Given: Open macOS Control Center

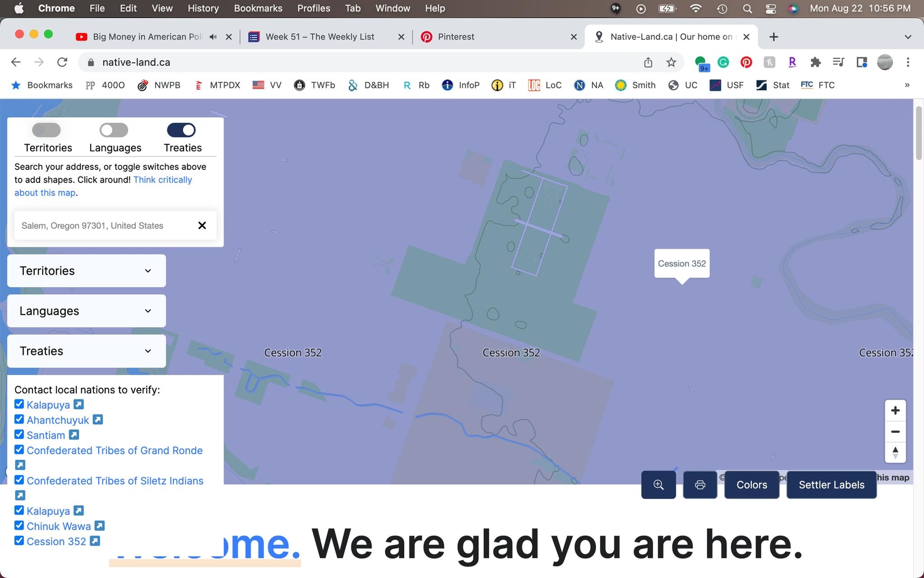Looking at the screenshot, I should tap(771, 8).
